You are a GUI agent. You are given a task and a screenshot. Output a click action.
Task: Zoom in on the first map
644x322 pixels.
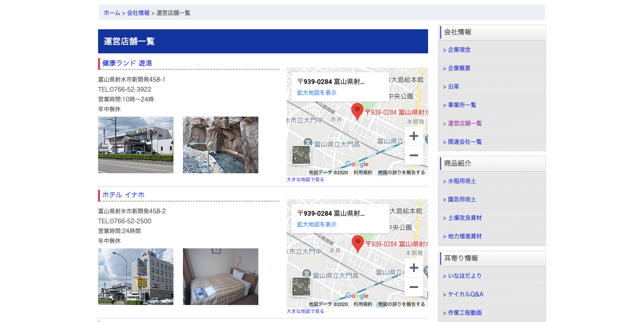(x=414, y=136)
